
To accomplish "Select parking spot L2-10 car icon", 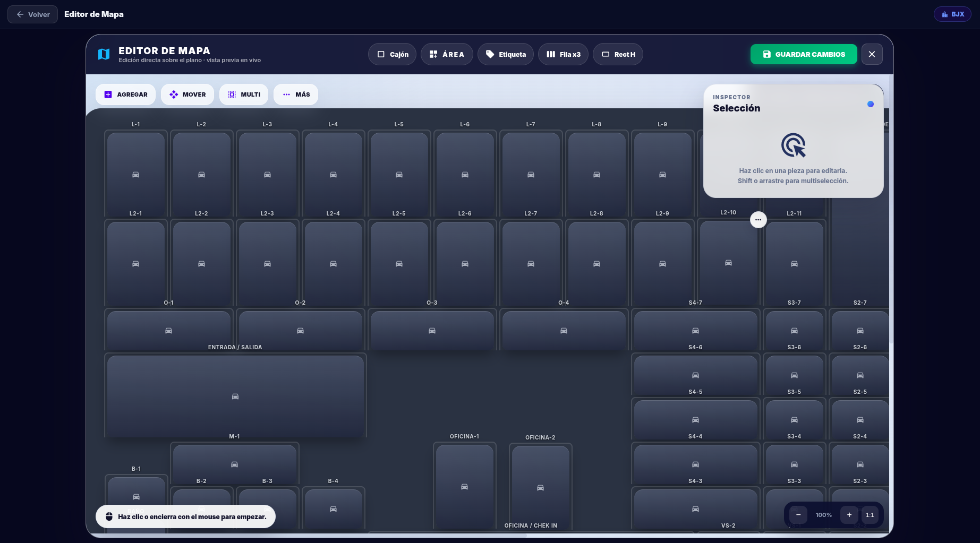I will tap(728, 263).
